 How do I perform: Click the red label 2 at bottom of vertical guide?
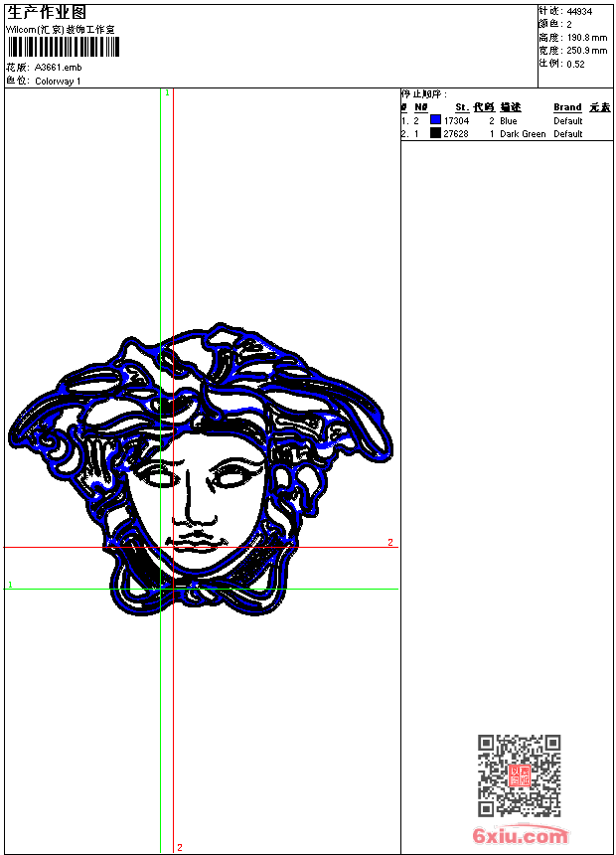[x=180, y=847]
